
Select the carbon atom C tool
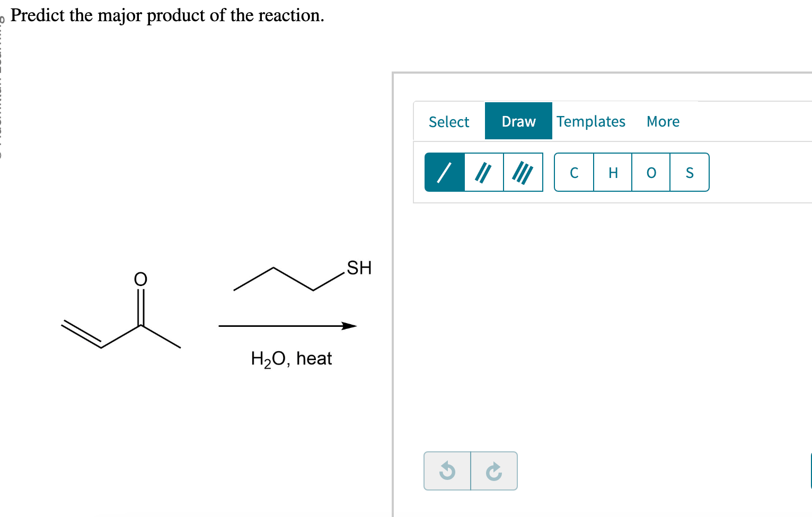coord(573,172)
